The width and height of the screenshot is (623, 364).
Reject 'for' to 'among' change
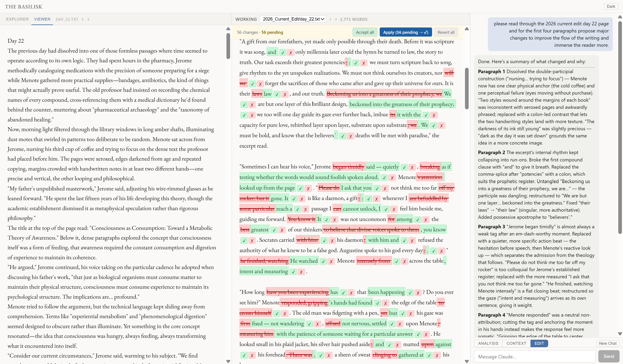pyautogui.click(x=425, y=219)
